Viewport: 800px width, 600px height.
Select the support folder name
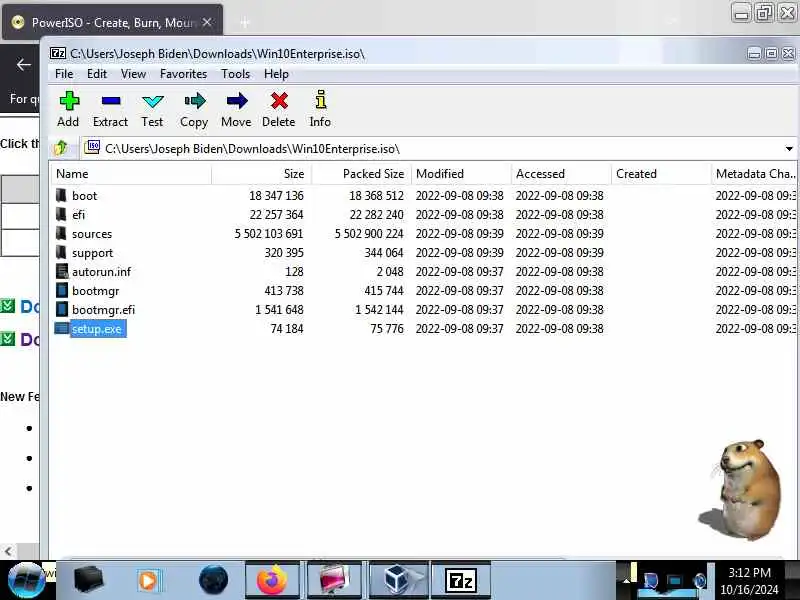[x=92, y=253]
